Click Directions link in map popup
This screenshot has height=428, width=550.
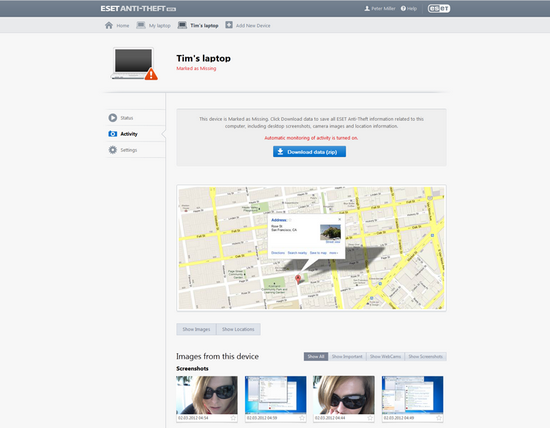(278, 253)
